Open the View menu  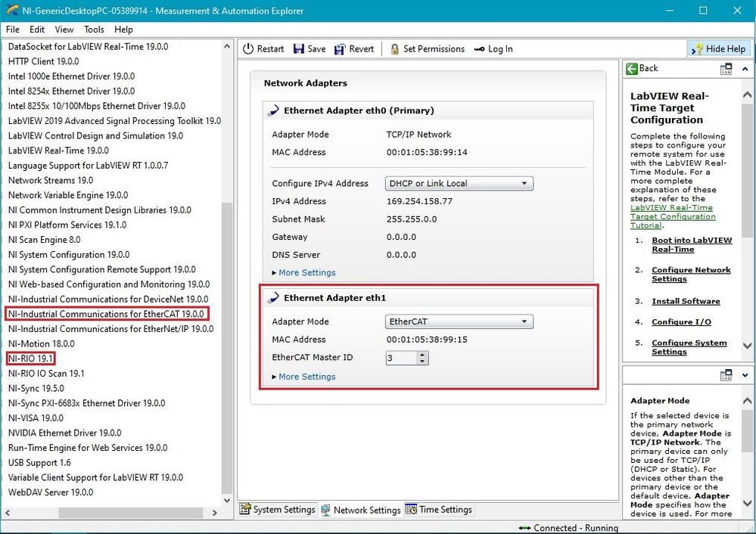(x=64, y=29)
